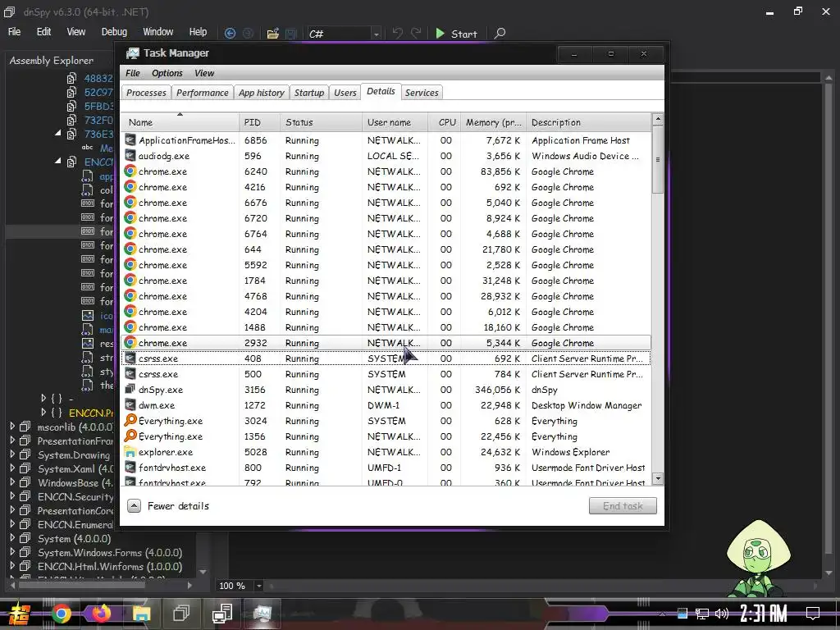This screenshot has height=630, width=840.
Task: Click the volume icon in system tray
Action: (x=722, y=614)
